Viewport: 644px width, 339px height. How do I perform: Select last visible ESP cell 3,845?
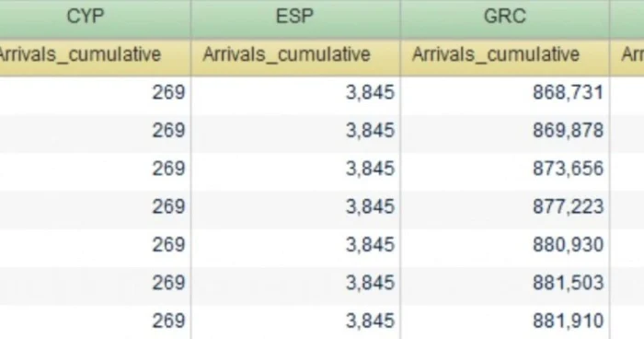coord(295,321)
